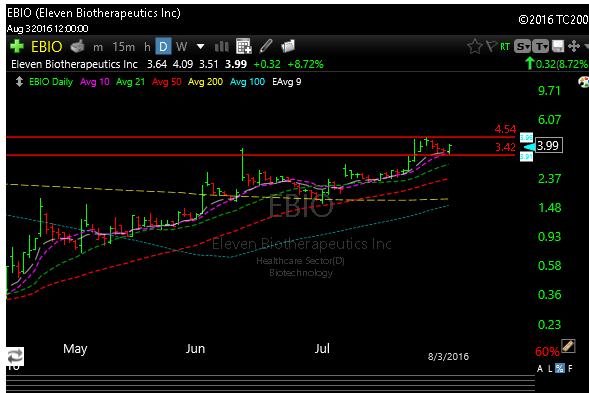
Task: Click the four-way move arrows icon
Action: pyautogui.click(x=574, y=47)
